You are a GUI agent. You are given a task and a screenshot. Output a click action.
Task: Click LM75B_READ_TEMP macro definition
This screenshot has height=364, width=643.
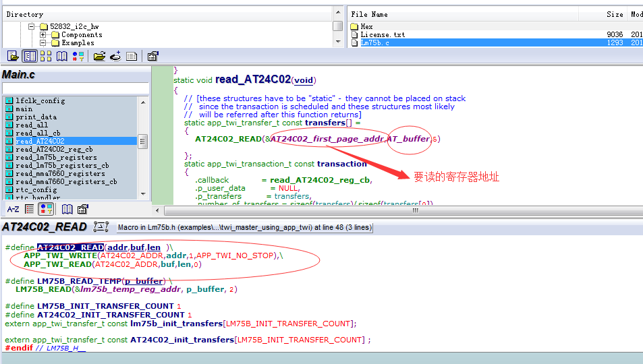[79, 281]
